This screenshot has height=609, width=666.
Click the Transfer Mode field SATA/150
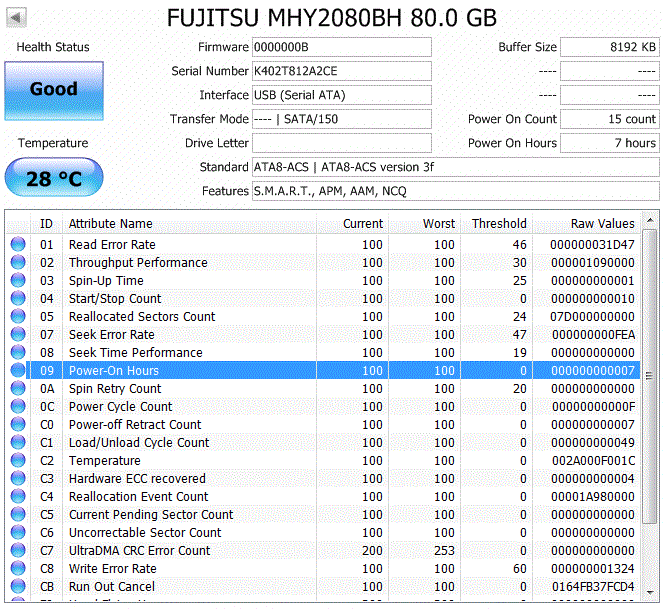(x=341, y=119)
